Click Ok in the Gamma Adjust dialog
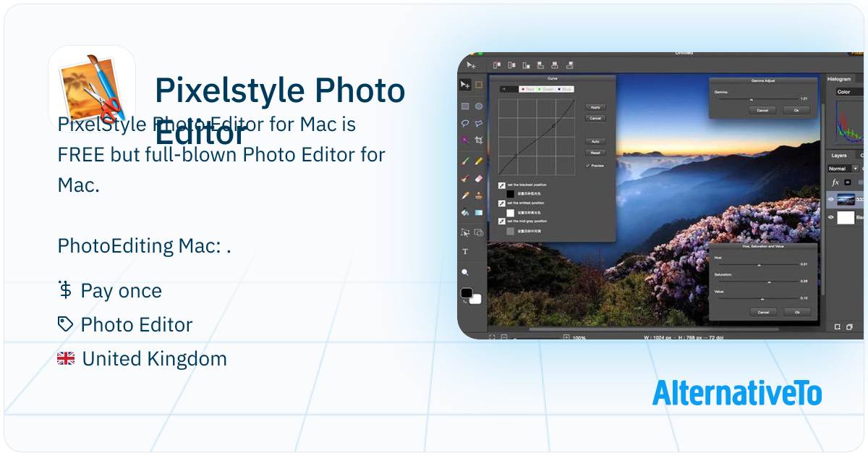Image resolution: width=868 pixels, height=456 pixels. pos(796,110)
